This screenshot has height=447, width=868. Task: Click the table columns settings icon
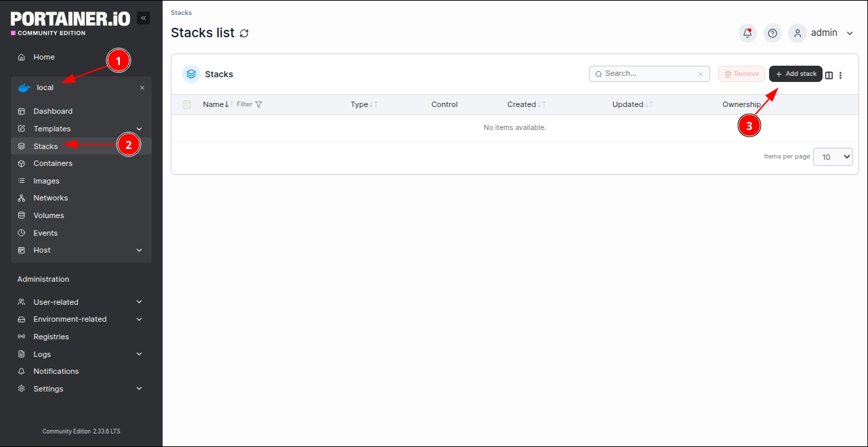(829, 75)
